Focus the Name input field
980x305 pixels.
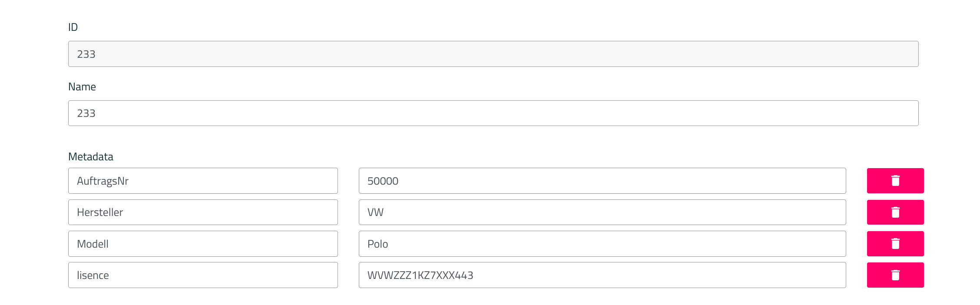click(493, 113)
